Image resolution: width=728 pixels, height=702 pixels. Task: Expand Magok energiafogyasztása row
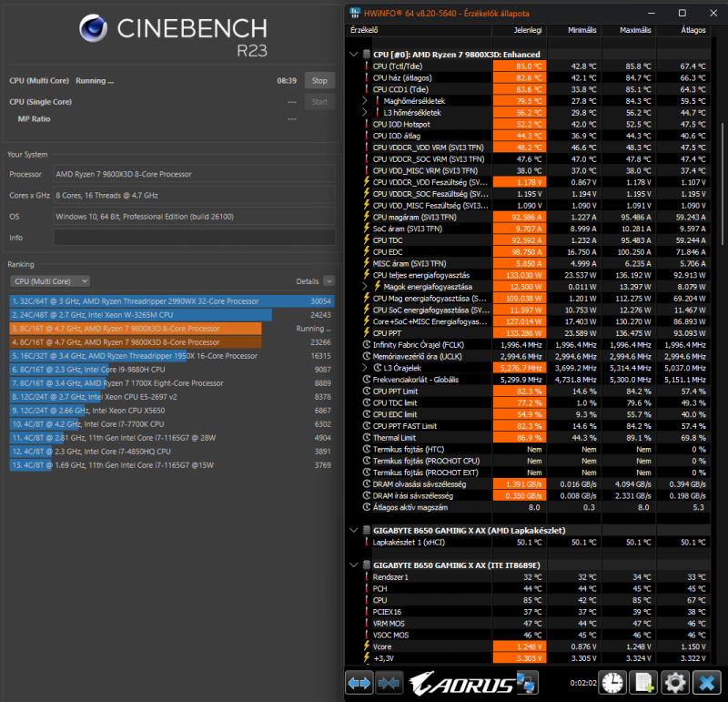[365, 287]
